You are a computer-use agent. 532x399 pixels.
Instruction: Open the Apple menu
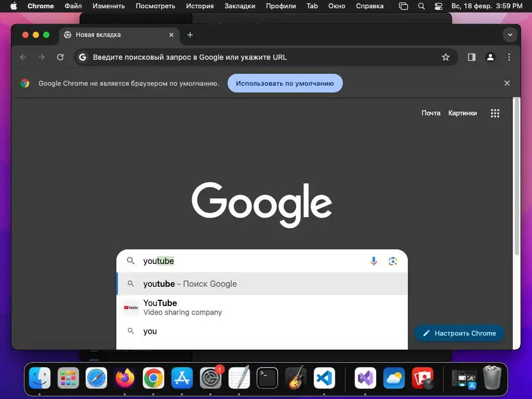coord(14,6)
